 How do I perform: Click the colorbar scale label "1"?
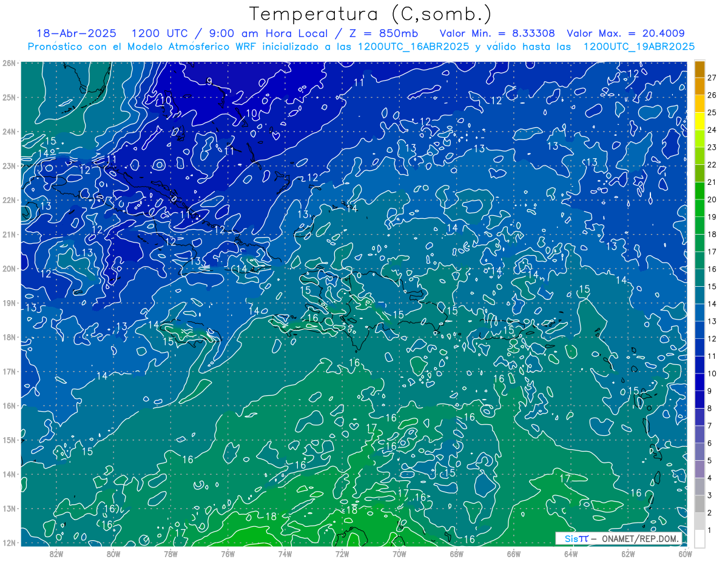pos(710,531)
